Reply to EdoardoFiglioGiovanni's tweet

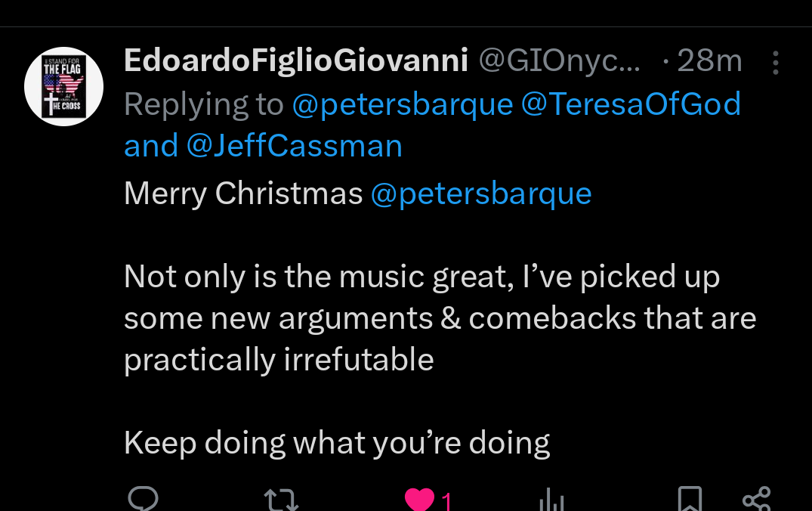coord(143,499)
